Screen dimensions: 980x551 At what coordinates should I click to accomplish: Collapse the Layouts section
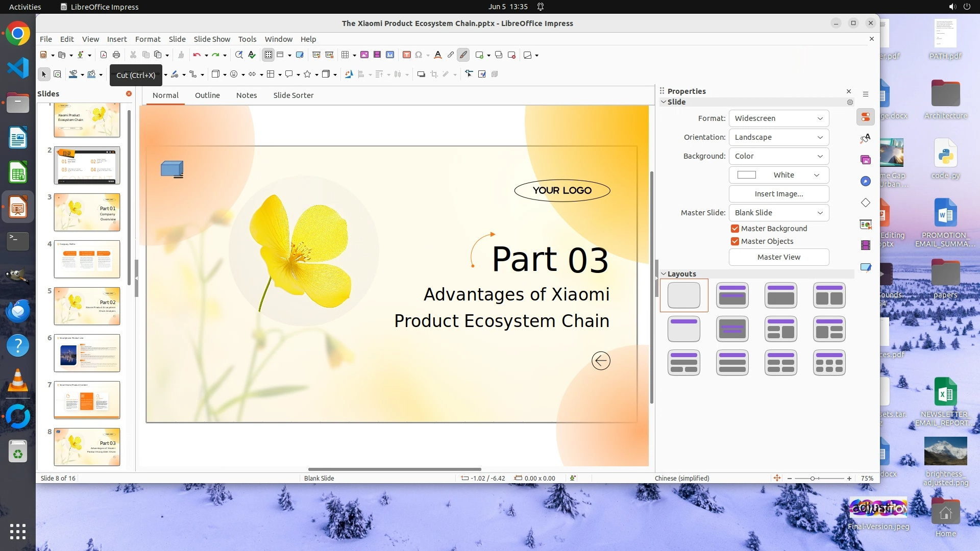pos(664,274)
